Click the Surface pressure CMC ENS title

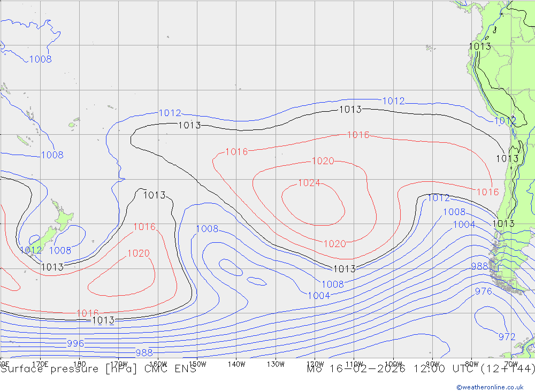tap(98, 369)
